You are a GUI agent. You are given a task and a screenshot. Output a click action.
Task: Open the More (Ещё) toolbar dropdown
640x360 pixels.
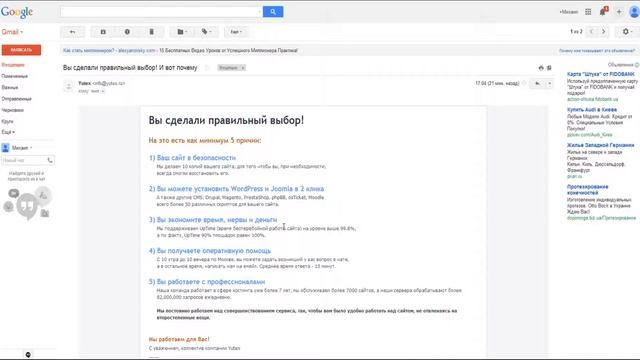pyautogui.click(x=236, y=32)
